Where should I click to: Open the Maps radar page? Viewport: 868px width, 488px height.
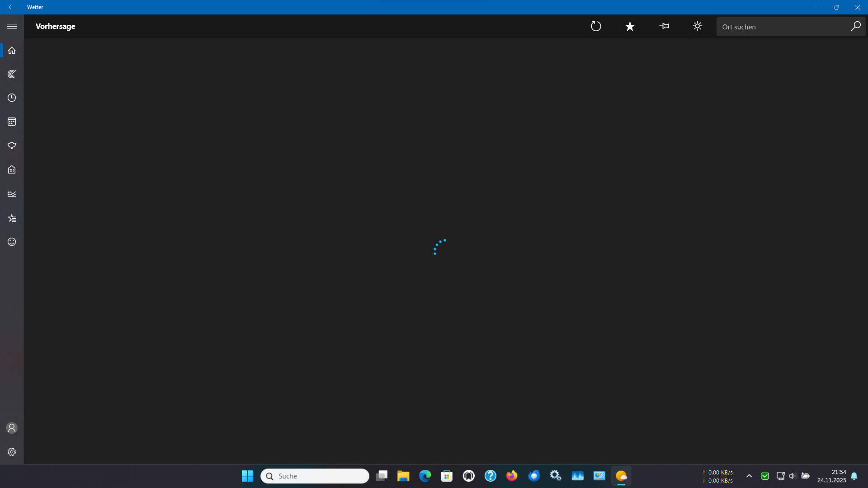[12, 74]
